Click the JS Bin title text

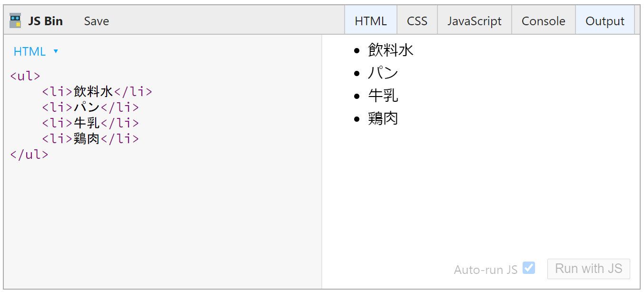[x=45, y=21]
